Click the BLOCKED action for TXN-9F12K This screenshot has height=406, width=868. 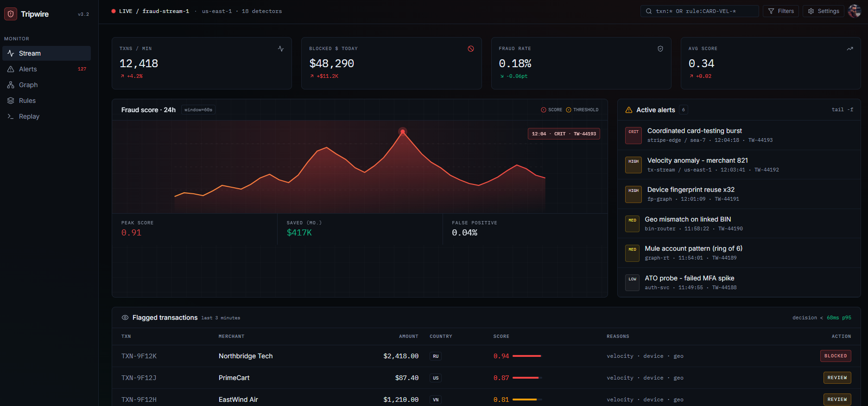pyautogui.click(x=836, y=356)
